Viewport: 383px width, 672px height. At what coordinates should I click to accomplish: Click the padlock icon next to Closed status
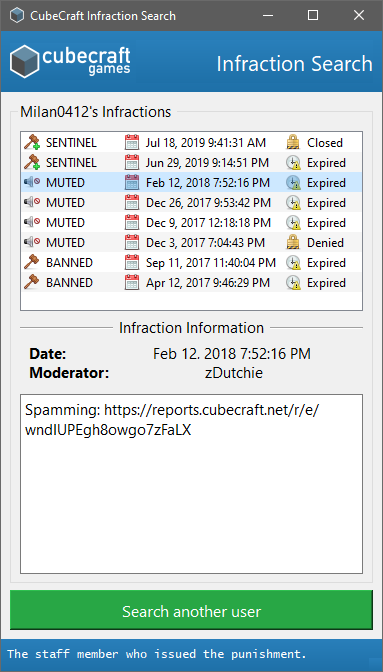pyautogui.click(x=293, y=142)
